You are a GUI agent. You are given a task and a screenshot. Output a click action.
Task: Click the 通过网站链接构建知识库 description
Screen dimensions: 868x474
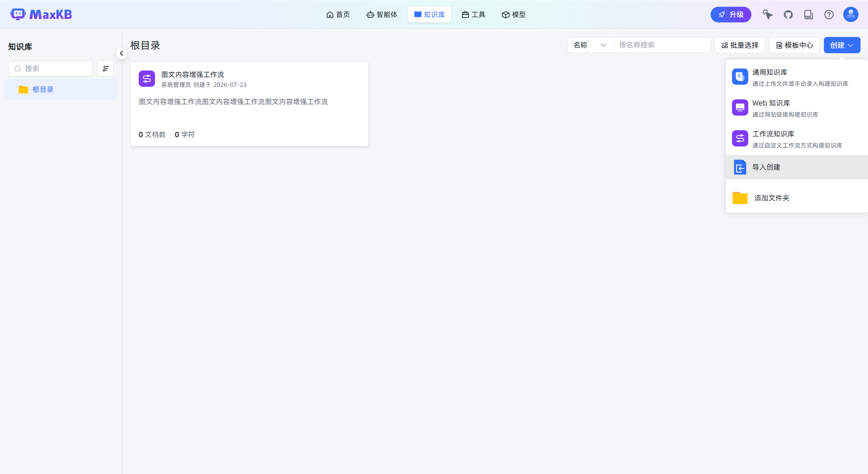point(785,115)
